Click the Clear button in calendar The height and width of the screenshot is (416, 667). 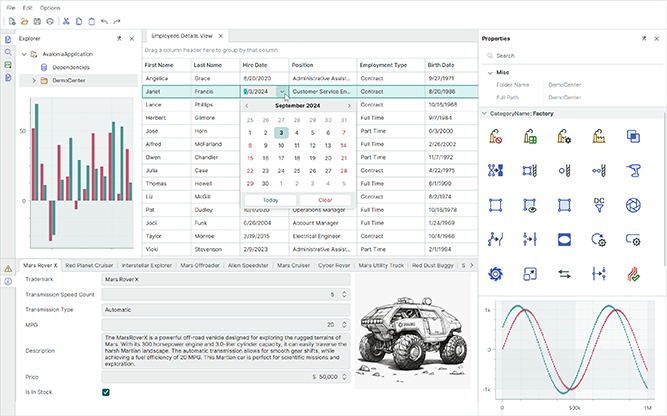[325, 200]
